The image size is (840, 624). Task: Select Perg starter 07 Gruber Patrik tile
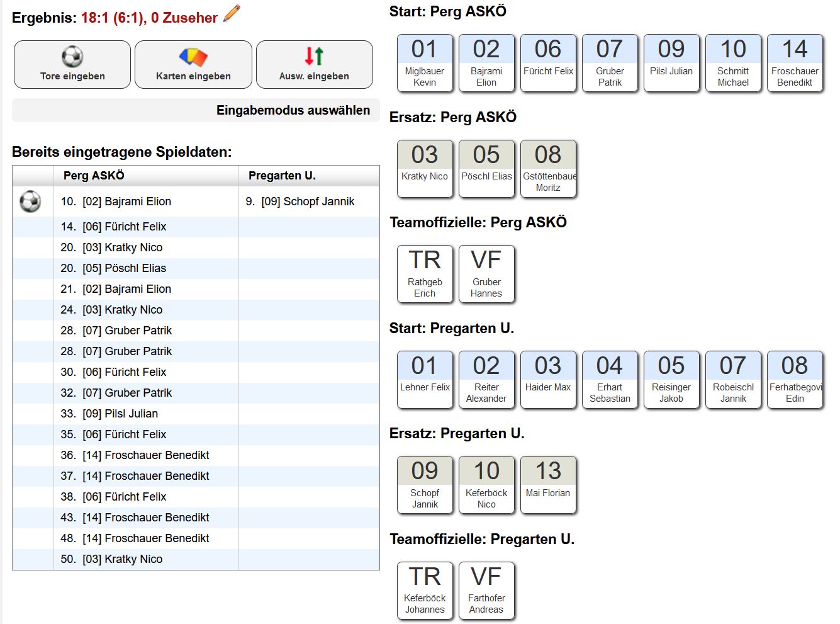[x=610, y=63]
